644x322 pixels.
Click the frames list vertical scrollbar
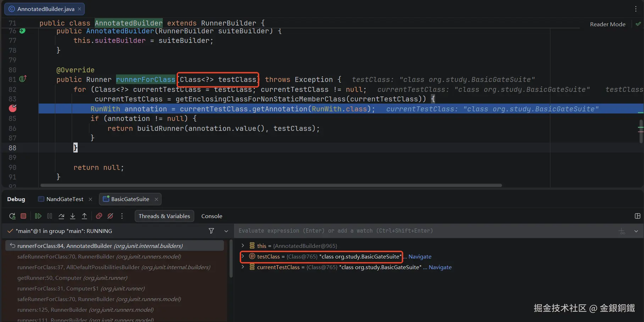click(231, 259)
